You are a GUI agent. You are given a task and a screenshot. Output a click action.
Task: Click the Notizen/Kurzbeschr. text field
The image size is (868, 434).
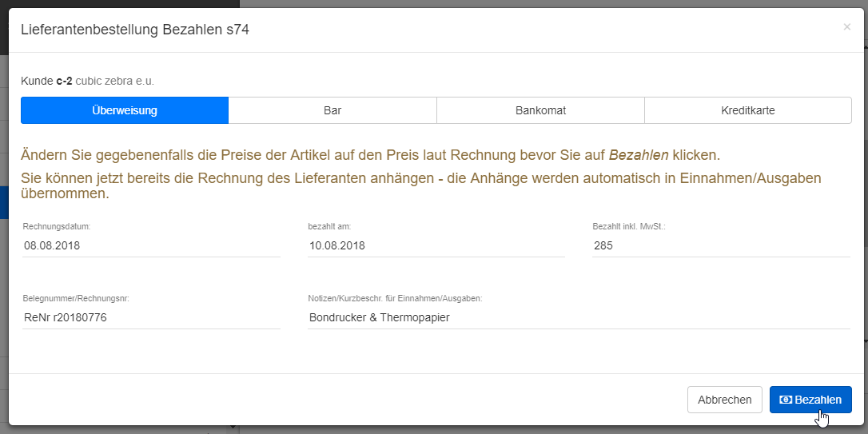pos(578,317)
